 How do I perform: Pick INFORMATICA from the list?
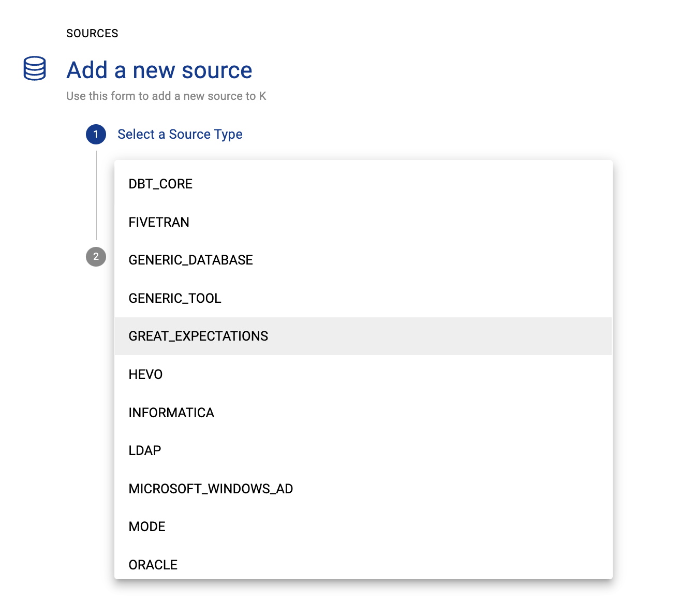coord(171,413)
